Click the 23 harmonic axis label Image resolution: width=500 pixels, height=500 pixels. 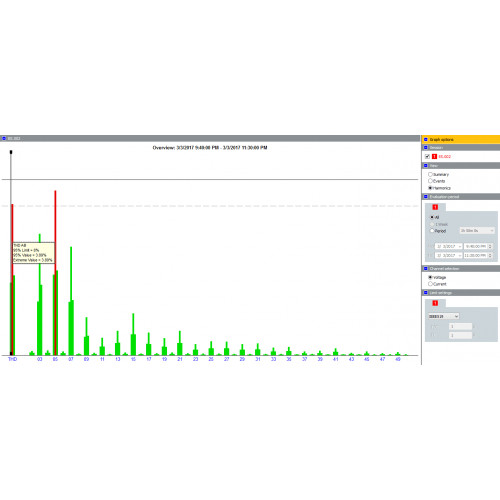(x=196, y=359)
